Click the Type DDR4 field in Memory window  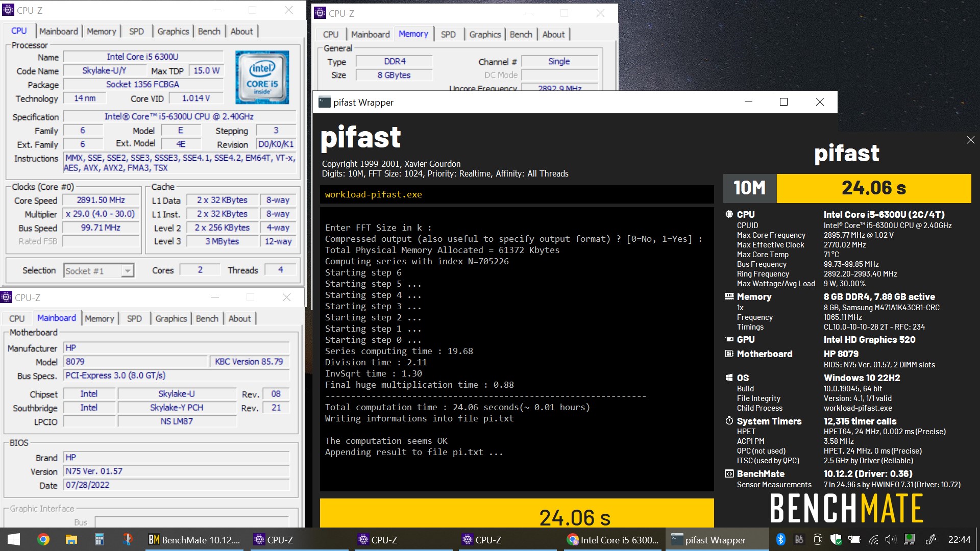pyautogui.click(x=394, y=61)
